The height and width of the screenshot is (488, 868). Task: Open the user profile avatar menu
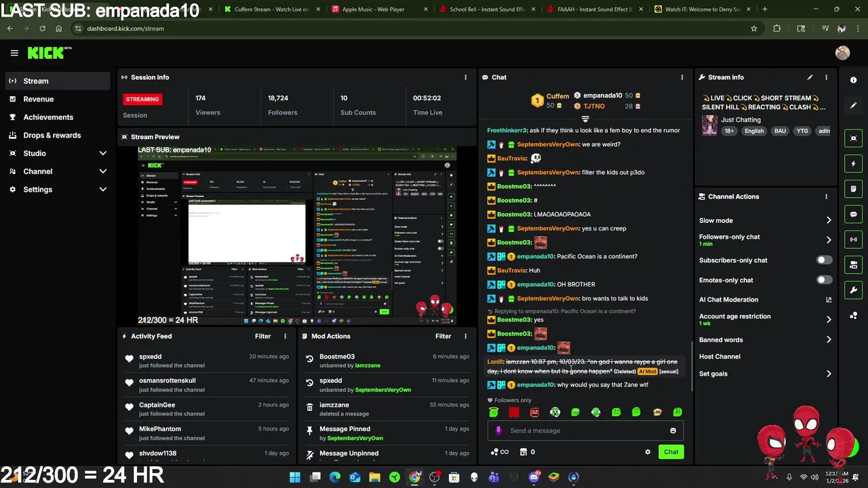(x=842, y=53)
